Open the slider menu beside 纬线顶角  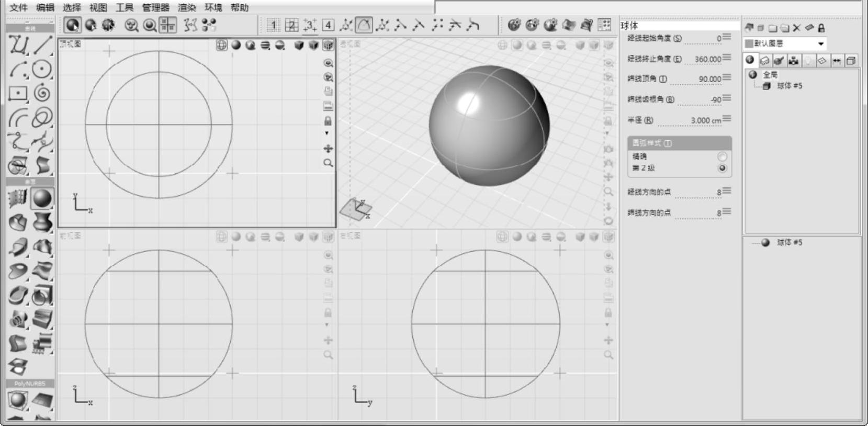tap(727, 77)
